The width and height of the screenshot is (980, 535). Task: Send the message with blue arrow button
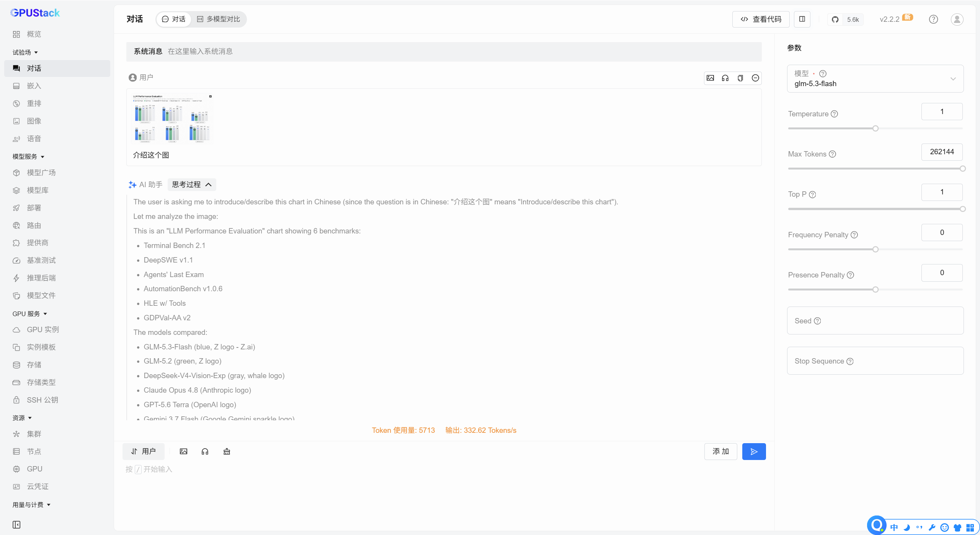[x=754, y=452]
